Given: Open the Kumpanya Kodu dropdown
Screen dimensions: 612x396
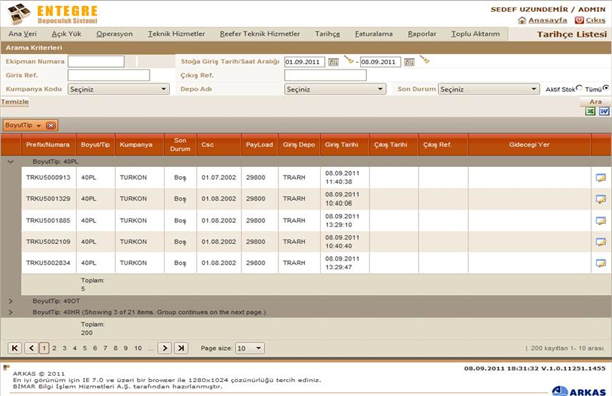Looking at the screenshot, I should [x=119, y=89].
